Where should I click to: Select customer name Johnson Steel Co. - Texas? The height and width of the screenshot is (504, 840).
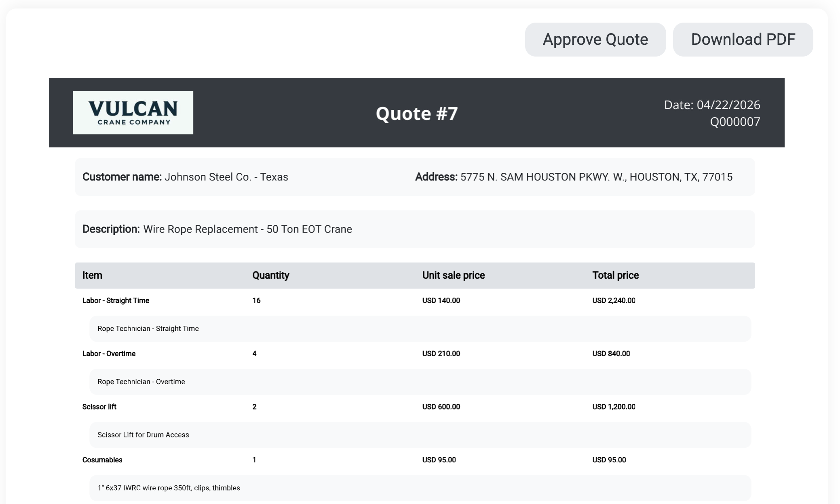226,177
